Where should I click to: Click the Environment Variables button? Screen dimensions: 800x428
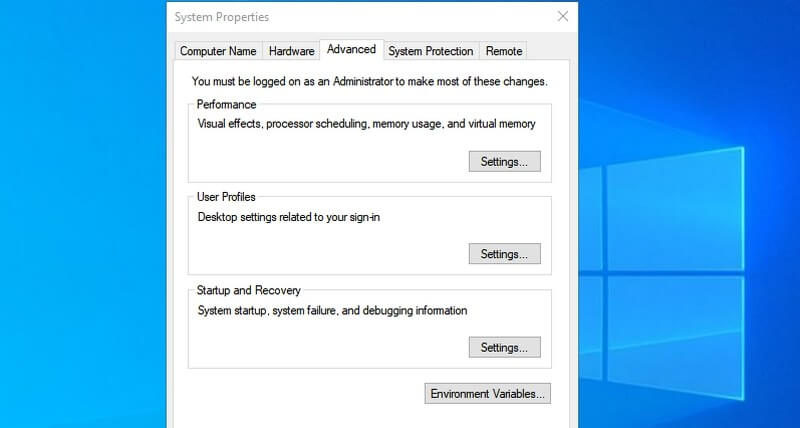pos(488,394)
